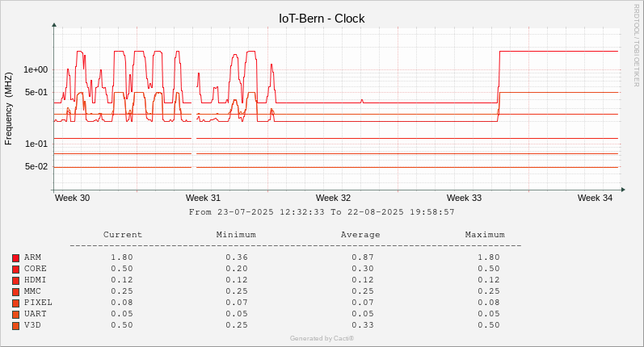644x347 pixels.
Task: Click the CORE legend color swatch
Action: coord(15,270)
